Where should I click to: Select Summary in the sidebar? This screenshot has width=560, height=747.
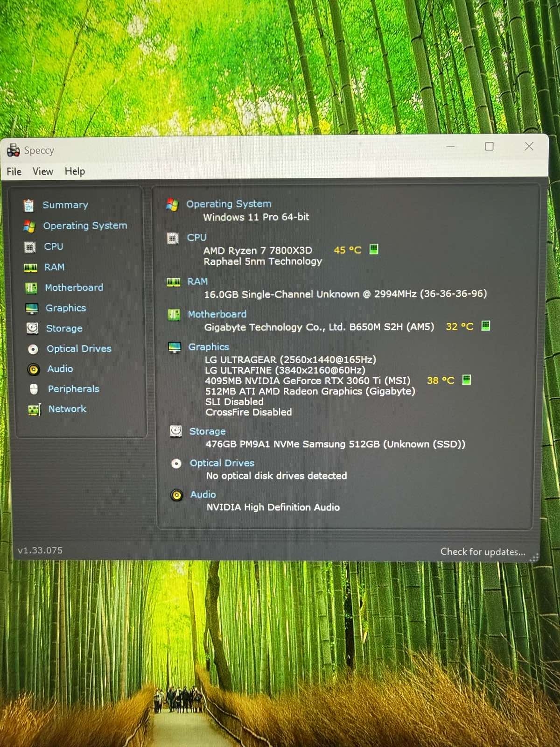coord(65,205)
